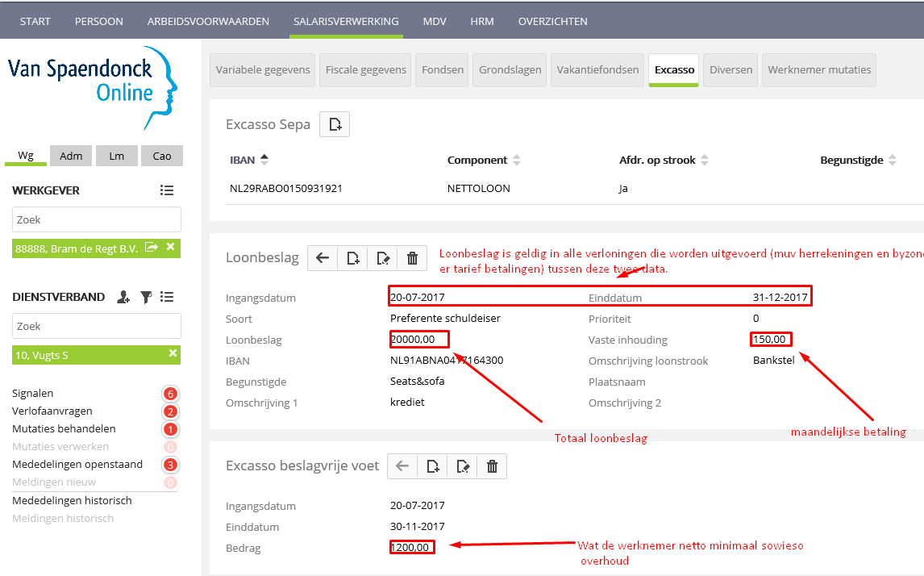Open the Werkgever list icon
This screenshot has height=576, width=924.
pyautogui.click(x=167, y=190)
